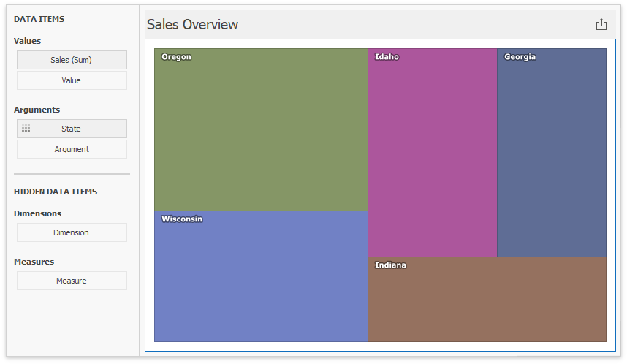Select the blue Wisconsin treemap tile

pos(261,278)
